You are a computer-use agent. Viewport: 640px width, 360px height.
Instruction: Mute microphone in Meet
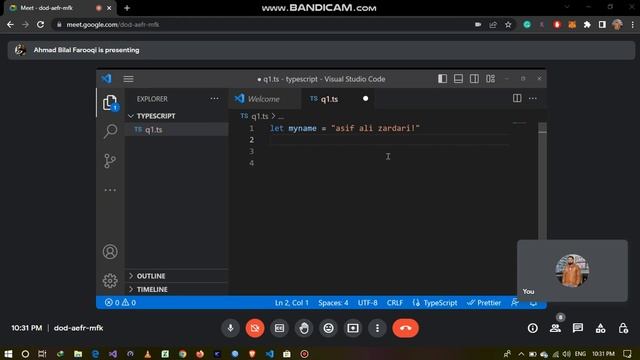pos(230,328)
